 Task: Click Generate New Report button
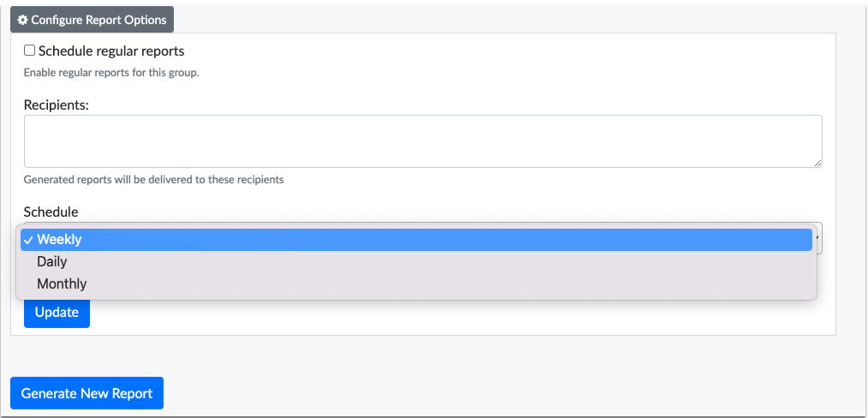coord(87,393)
